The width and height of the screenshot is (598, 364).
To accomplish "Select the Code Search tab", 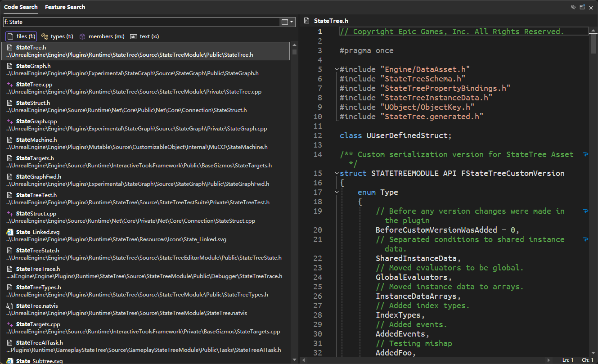I will 20,7.
